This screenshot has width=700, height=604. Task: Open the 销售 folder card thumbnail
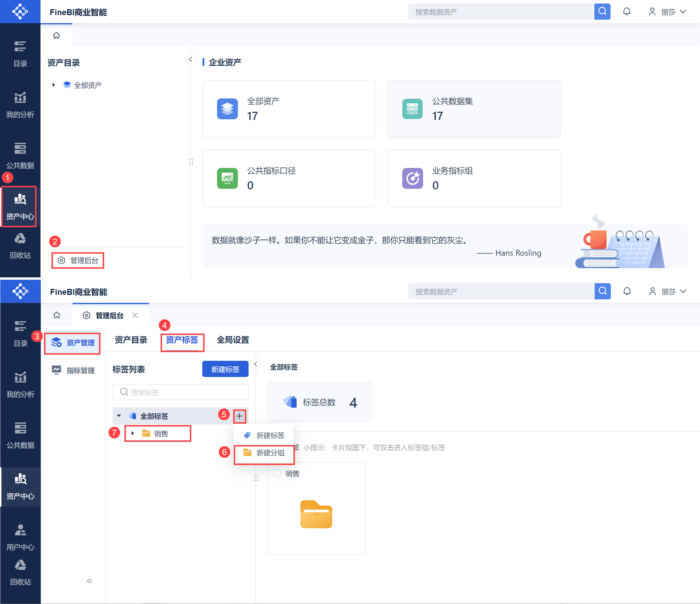[x=316, y=514]
